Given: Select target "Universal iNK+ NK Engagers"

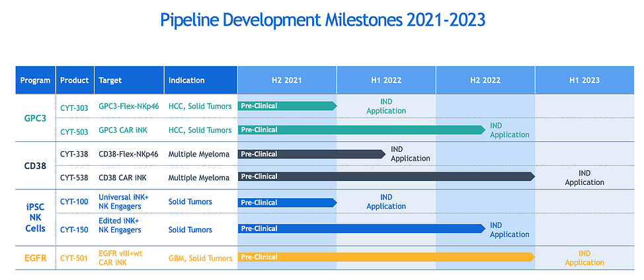Looking at the screenshot, I should pos(124,201).
